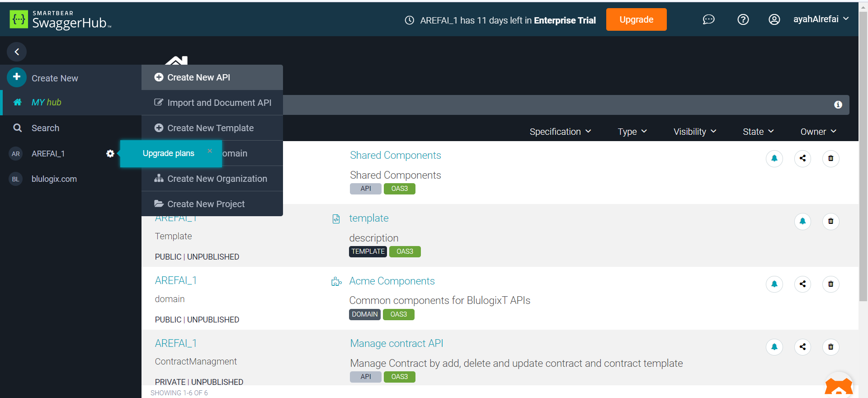Select Create New API menu item

click(198, 77)
